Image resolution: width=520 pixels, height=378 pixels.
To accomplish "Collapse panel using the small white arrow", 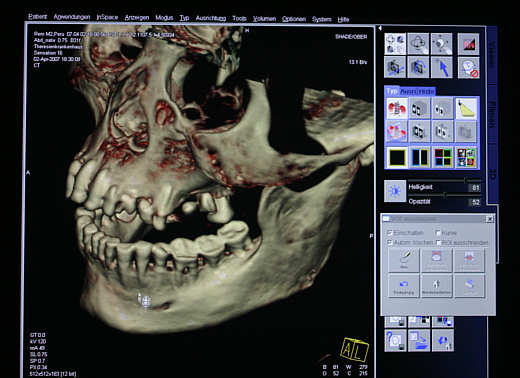I will 380,28.
